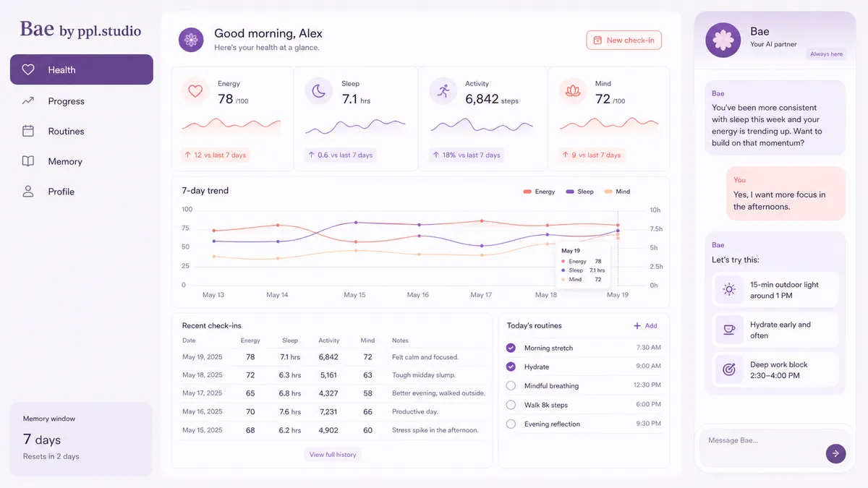The width and height of the screenshot is (868, 488).
Task: Click the May 15, 2025 check-in row
Action: [332, 430]
